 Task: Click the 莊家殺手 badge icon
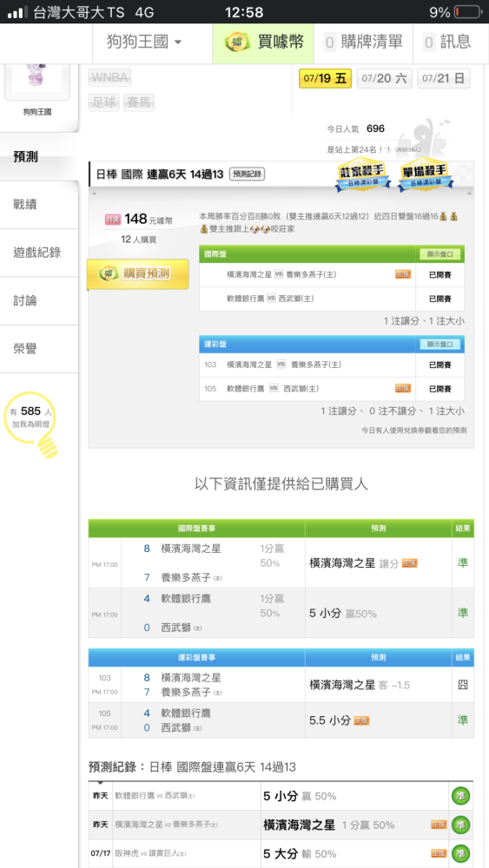[362, 176]
